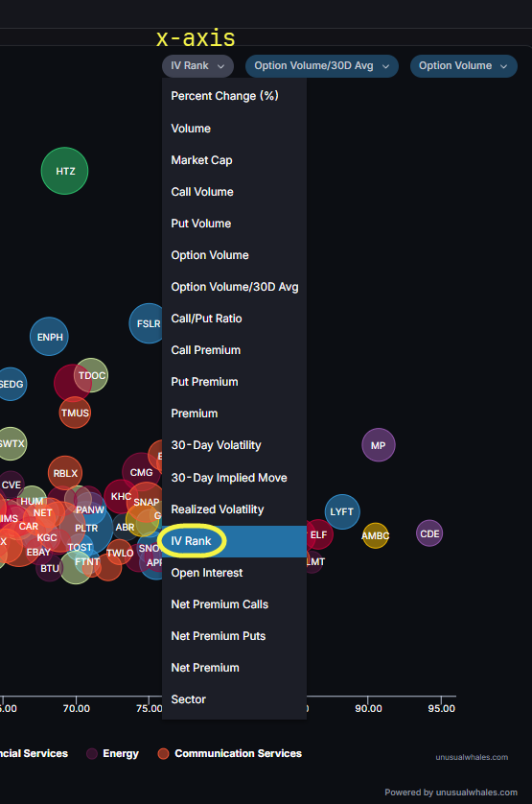Click the TDOC bubble

click(92, 375)
